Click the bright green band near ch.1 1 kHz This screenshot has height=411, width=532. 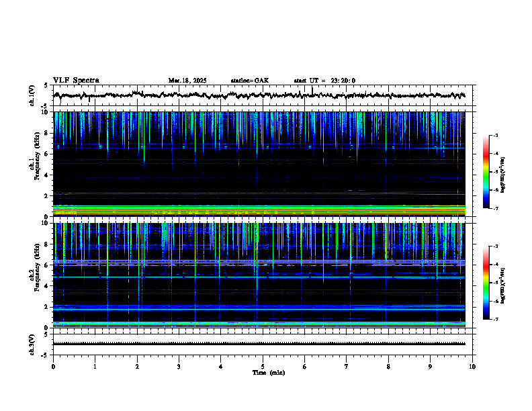pos(259,209)
